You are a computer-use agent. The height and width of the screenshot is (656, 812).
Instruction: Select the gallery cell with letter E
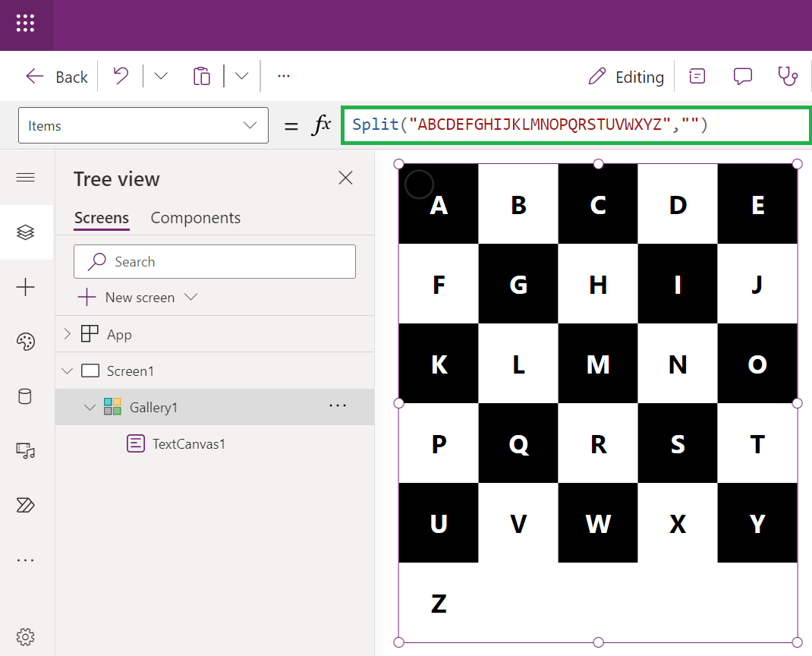[757, 203]
